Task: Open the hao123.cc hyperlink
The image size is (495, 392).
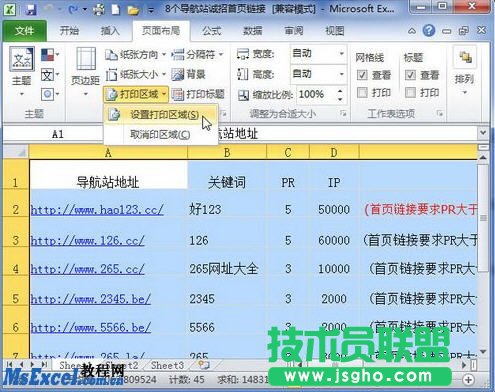Action: pyautogui.click(x=97, y=210)
